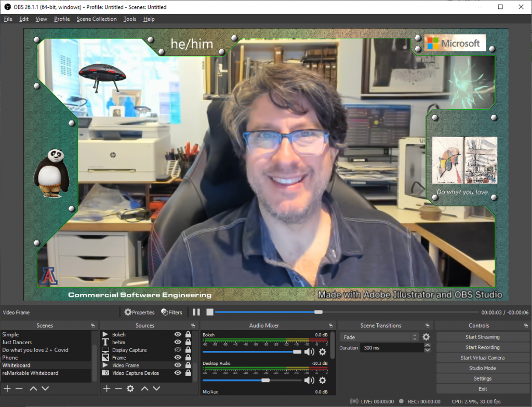
Task: Open the View menu
Action: point(42,19)
